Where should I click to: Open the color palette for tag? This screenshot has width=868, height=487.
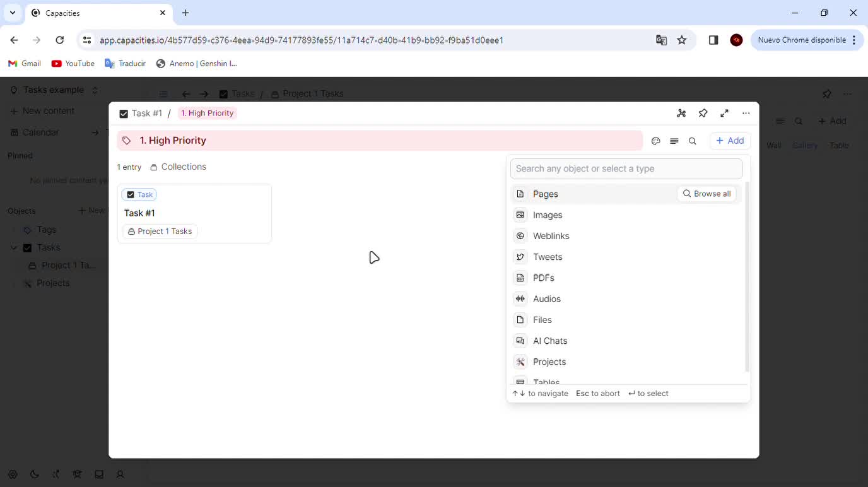(655, 141)
